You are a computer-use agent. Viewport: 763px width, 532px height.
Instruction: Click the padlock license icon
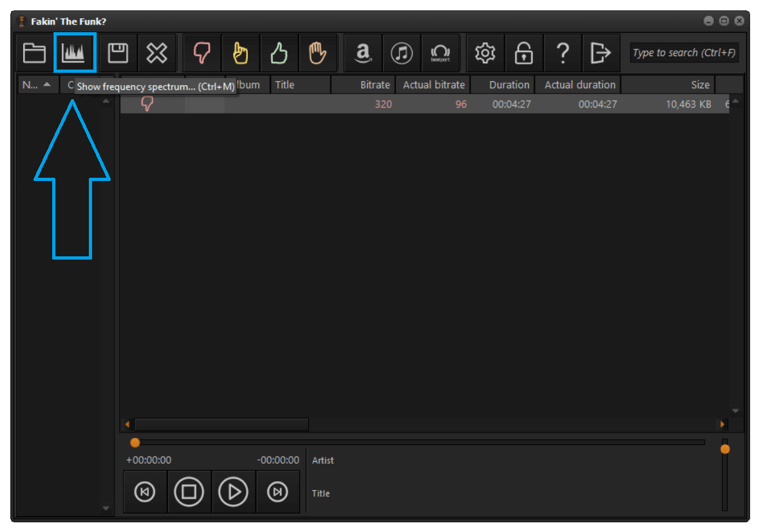524,53
